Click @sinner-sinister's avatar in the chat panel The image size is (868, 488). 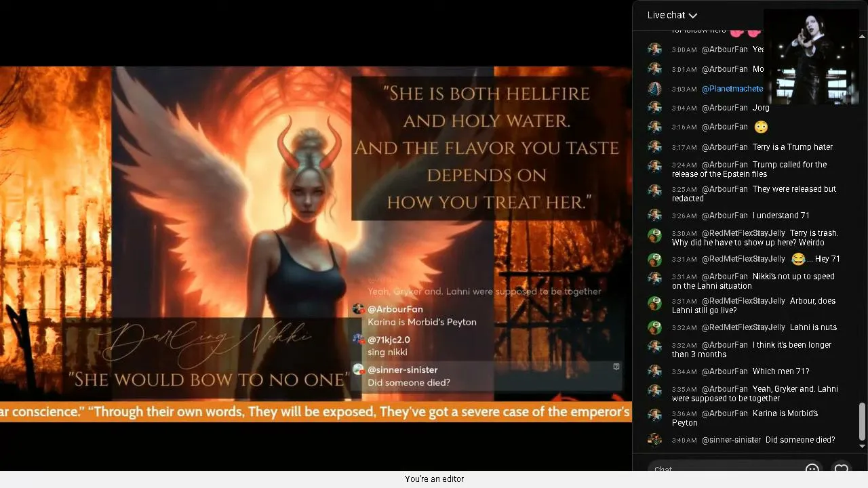click(x=654, y=440)
